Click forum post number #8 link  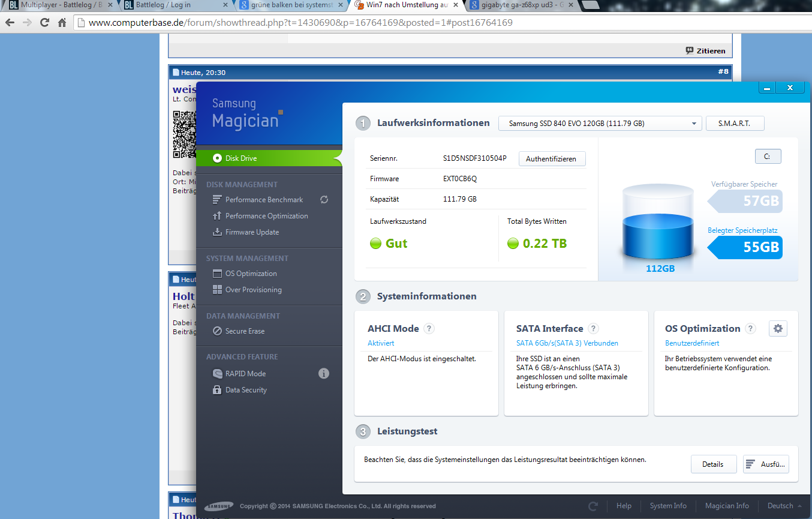point(723,72)
